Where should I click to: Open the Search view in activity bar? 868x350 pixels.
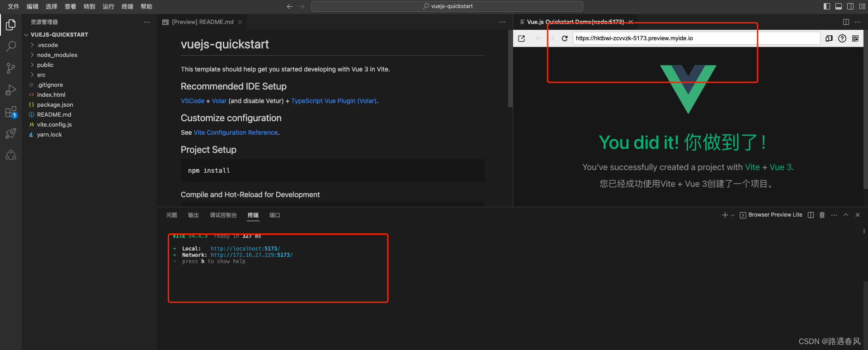point(11,46)
